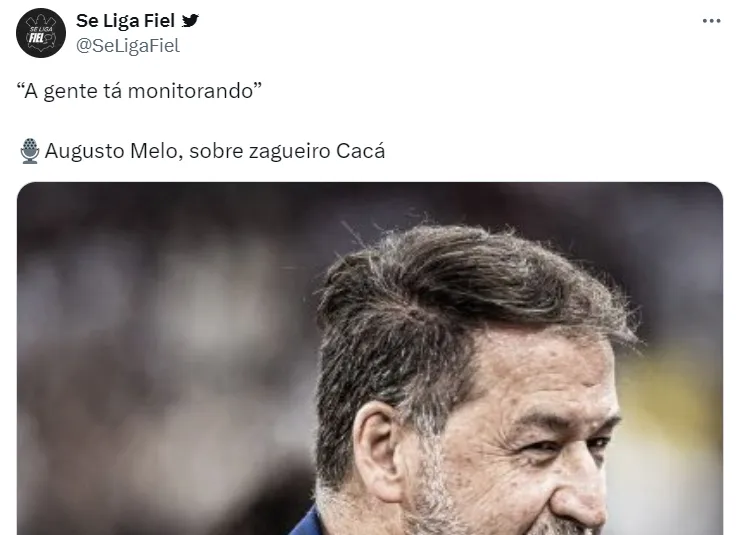Click the circular black Se Liga Fiel logo

[41, 33]
